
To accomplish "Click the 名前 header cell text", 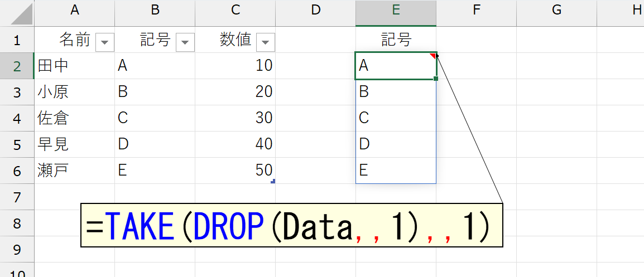I will [x=75, y=40].
